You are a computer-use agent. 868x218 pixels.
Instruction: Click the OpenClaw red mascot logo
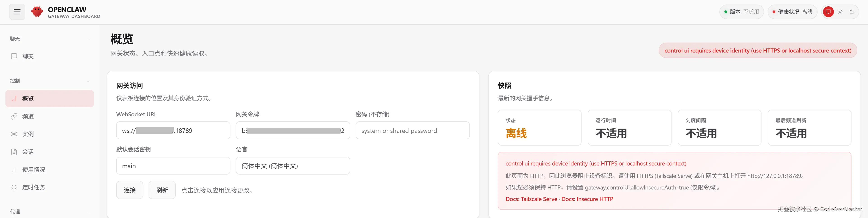37,12
